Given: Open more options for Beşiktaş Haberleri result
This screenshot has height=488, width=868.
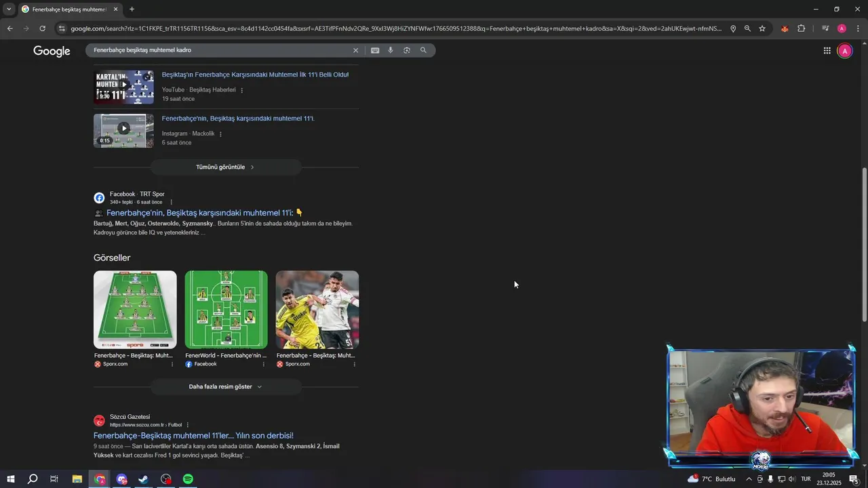Looking at the screenshot, I should click(x=242, y=90).
